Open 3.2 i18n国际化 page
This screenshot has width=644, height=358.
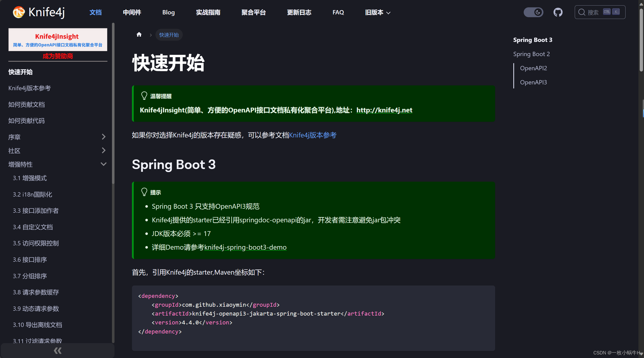[x=33, y=195]
